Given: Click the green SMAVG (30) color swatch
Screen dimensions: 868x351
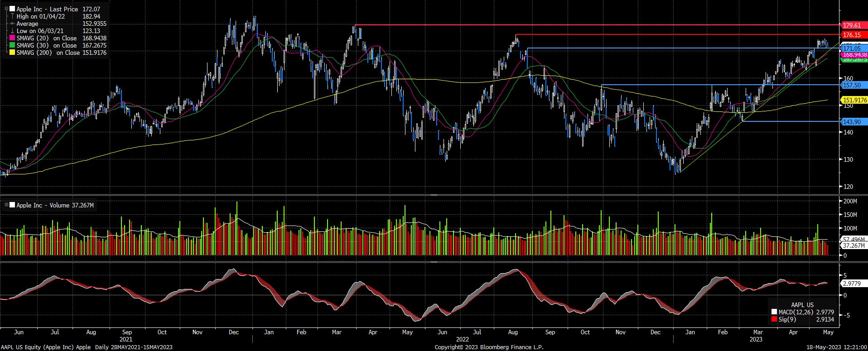Looking at the screenshot, I should (12, 45).
